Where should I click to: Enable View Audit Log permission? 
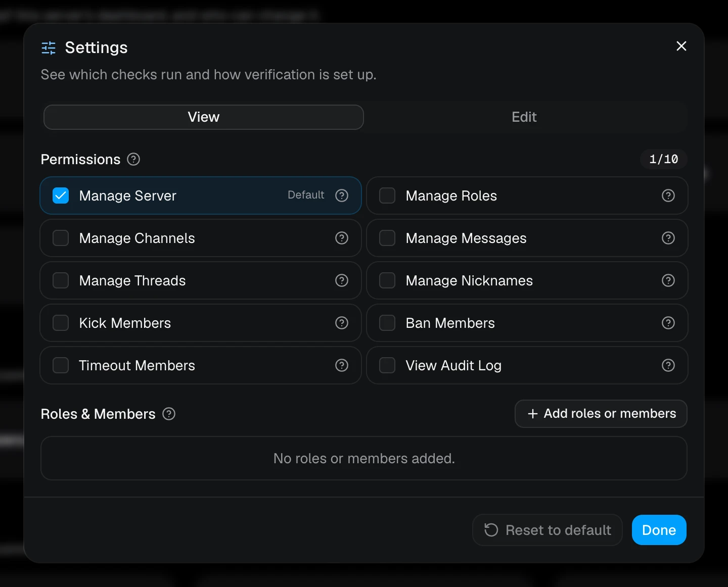(387, 365)
